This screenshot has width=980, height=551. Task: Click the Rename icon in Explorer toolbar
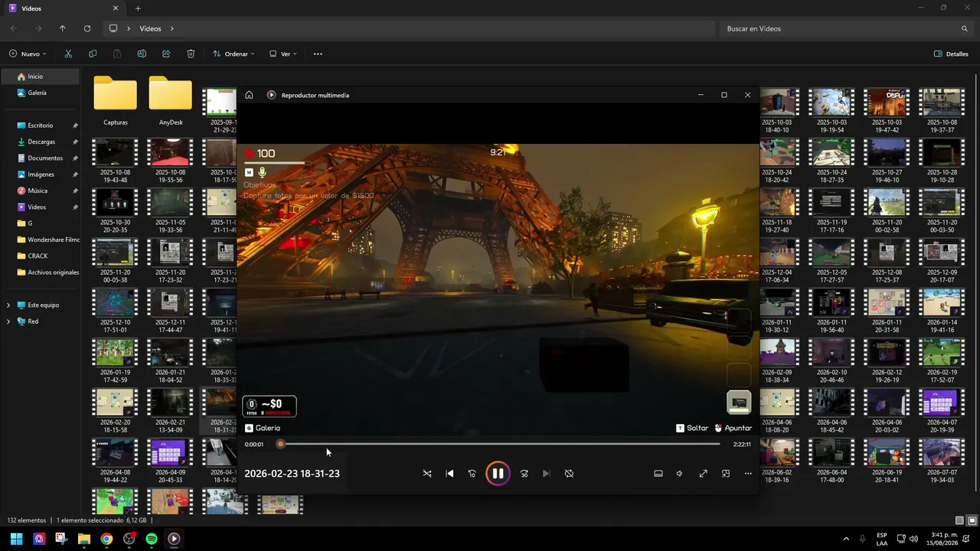[x=142, y=54]
